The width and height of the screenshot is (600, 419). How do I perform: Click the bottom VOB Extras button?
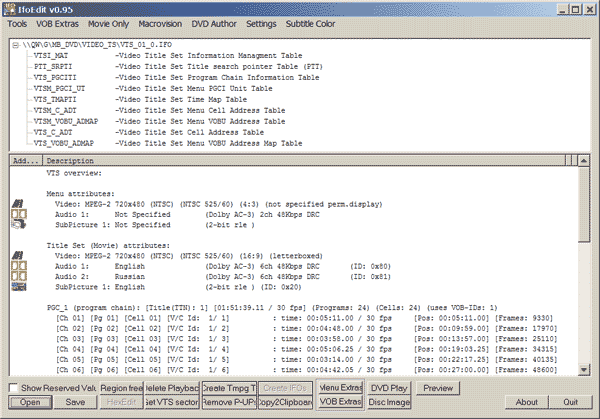click(x=340, y=402)
